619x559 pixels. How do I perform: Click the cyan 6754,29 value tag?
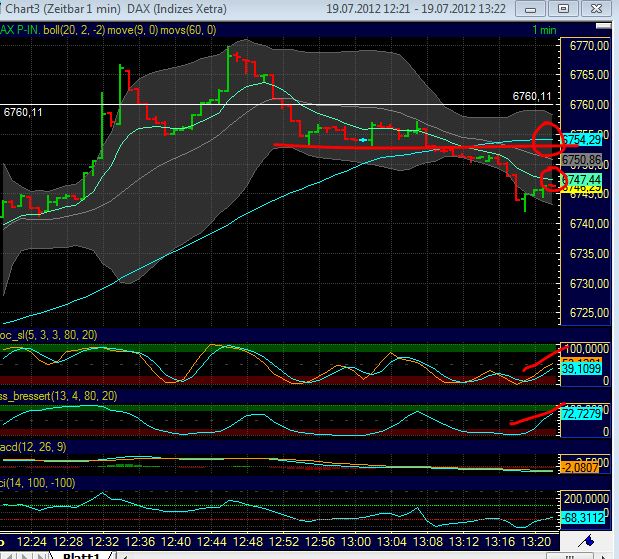point(581,140)
